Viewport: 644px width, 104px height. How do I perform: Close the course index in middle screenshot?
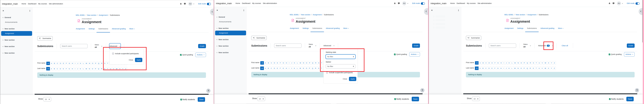click(x=217, y=10)
